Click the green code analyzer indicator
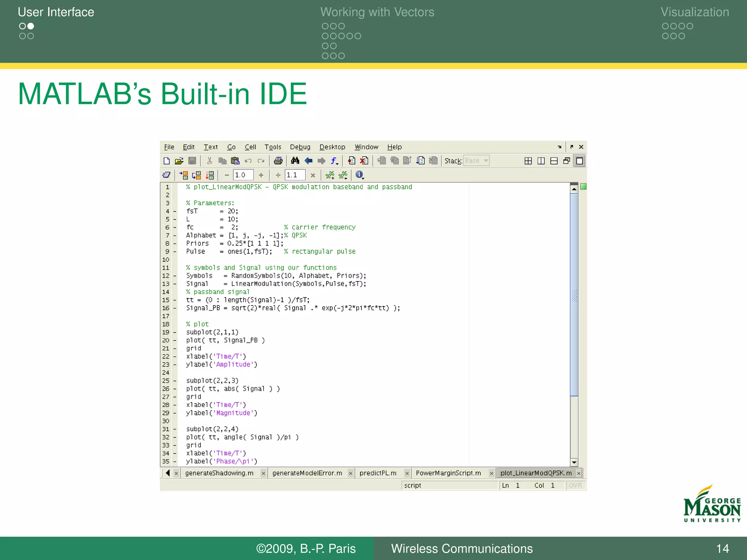The width and height of the screenshot is (747, 560). point(583,187)
